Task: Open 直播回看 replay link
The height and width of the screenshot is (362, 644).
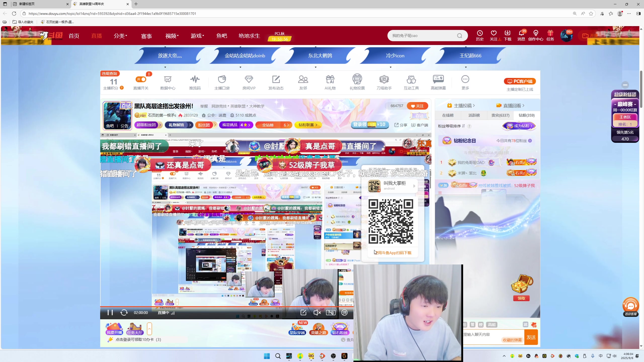Action: [510, 106]
